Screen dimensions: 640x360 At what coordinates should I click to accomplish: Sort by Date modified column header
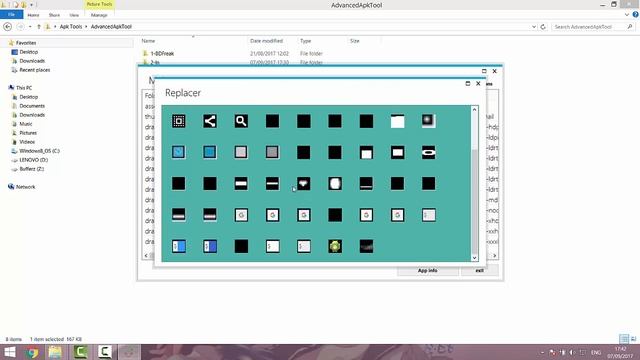[x=266, y=41]
